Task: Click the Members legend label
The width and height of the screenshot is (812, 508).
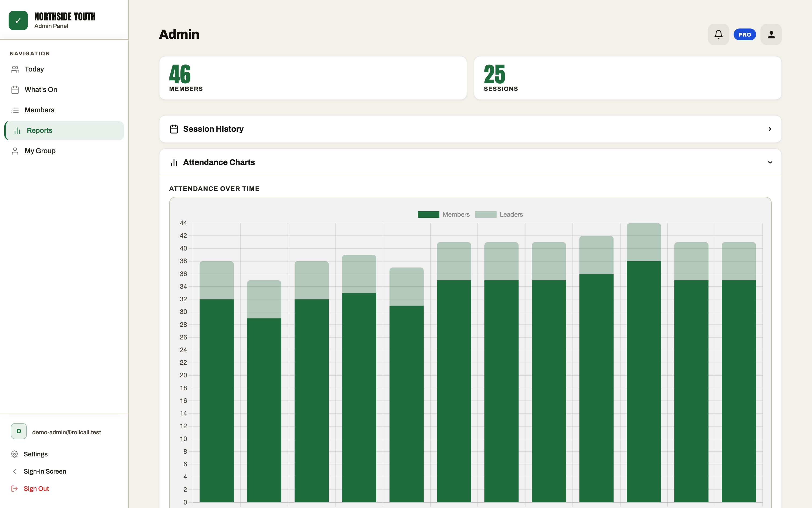Action: click(x=456, y=214)
